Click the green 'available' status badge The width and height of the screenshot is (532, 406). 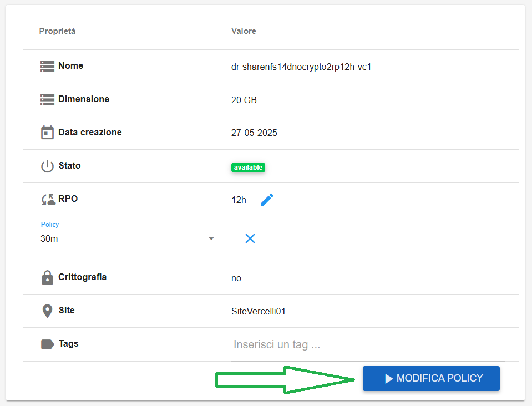[248, 167]
